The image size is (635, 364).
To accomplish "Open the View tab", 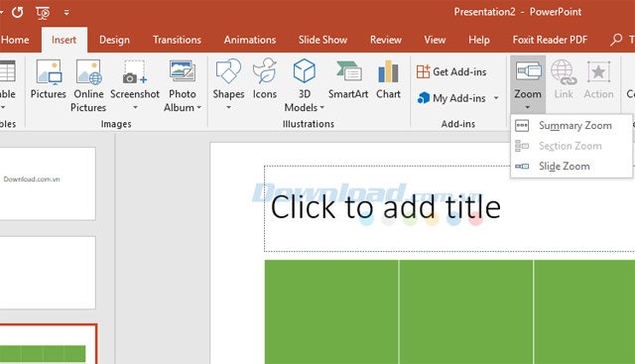I will tap(435, 40).
